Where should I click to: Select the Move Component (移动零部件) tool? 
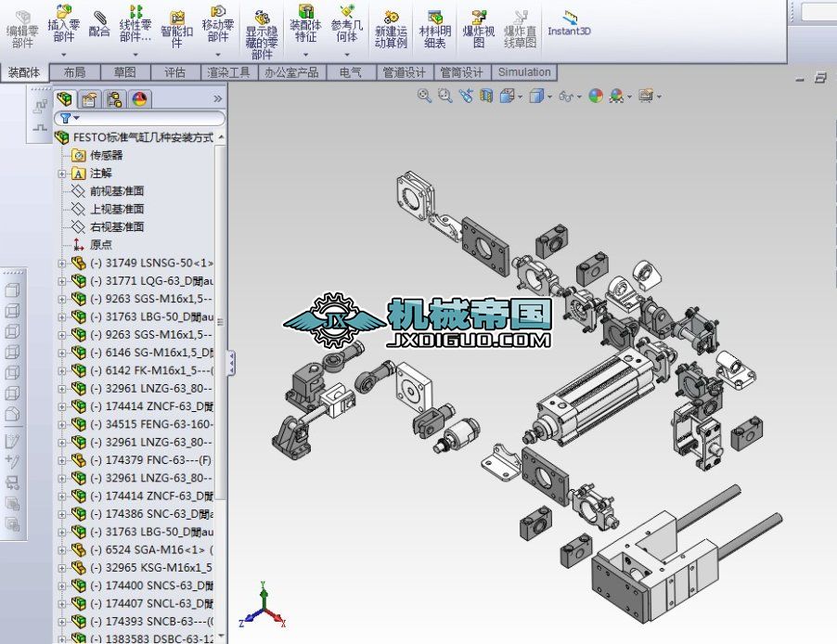click(215, 23)
